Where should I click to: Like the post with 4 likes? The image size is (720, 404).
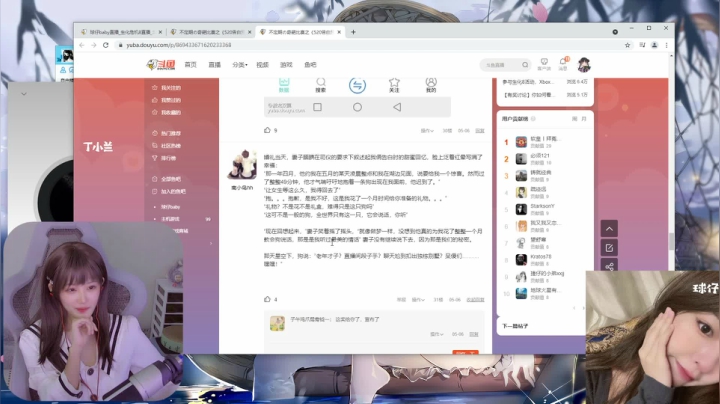coord(267,299)
